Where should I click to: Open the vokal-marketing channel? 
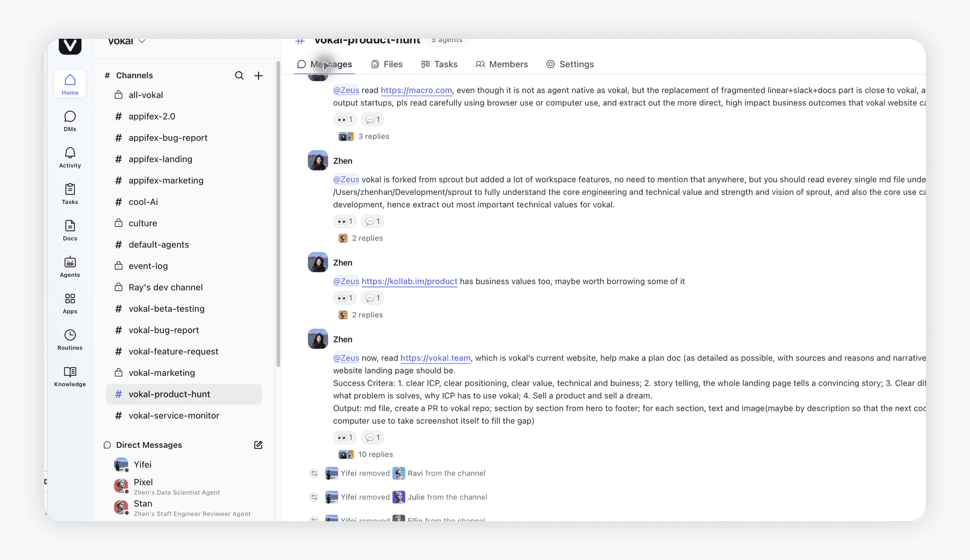point(184,373)
